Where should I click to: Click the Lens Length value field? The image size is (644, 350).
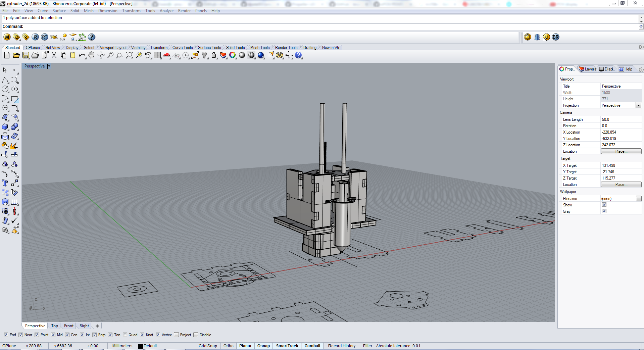pos(621,119)
